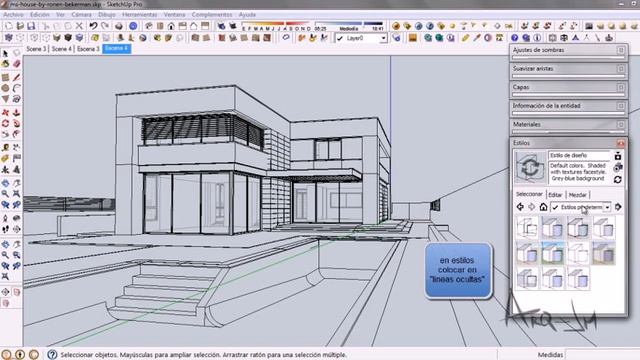
Task: Open the Layer0 dropdown
Action: (383, 38)
